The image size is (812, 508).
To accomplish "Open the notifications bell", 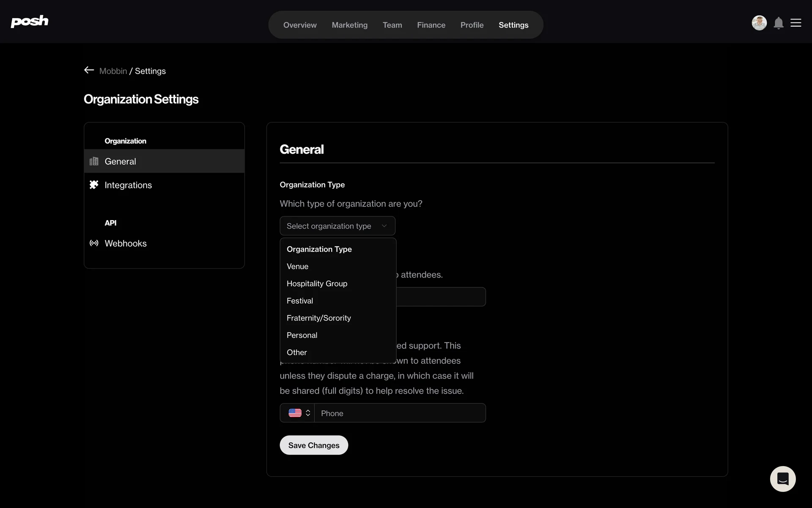I will (779, 23).
